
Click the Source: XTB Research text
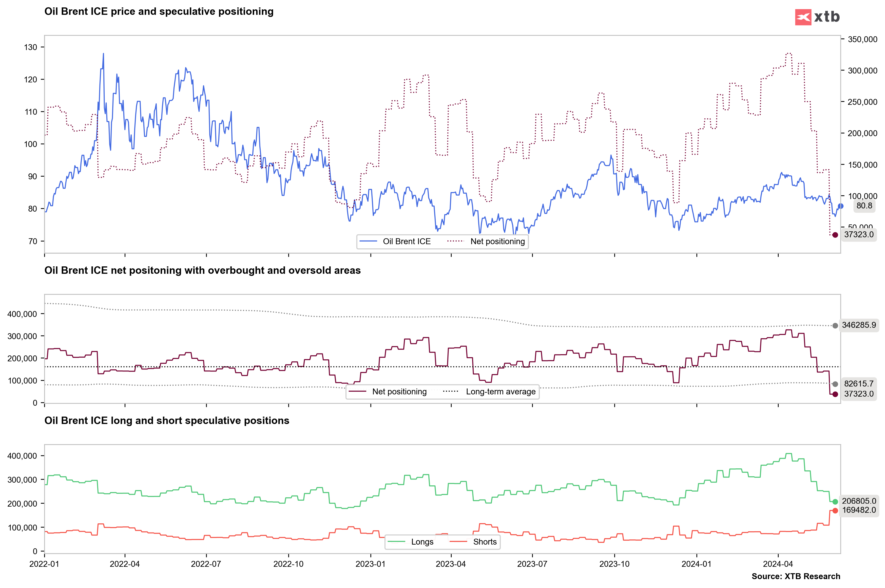pyautogui.click(x=796, y=576)
